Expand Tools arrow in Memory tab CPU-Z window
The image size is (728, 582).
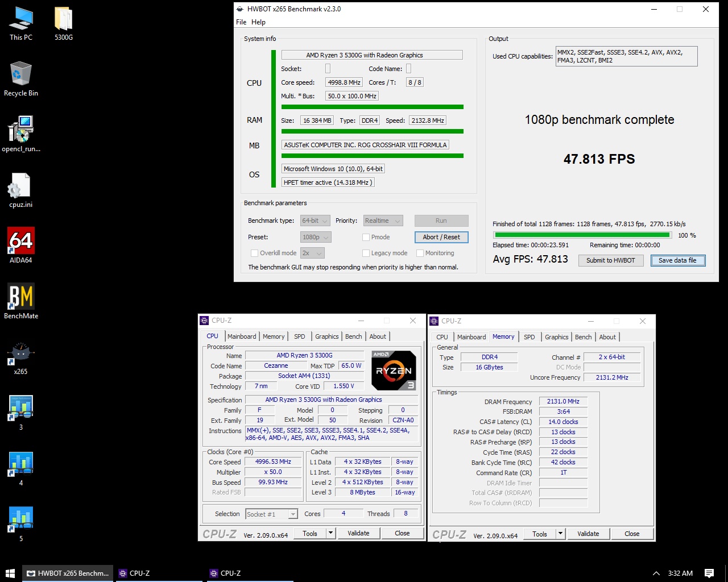click(560, 534)
